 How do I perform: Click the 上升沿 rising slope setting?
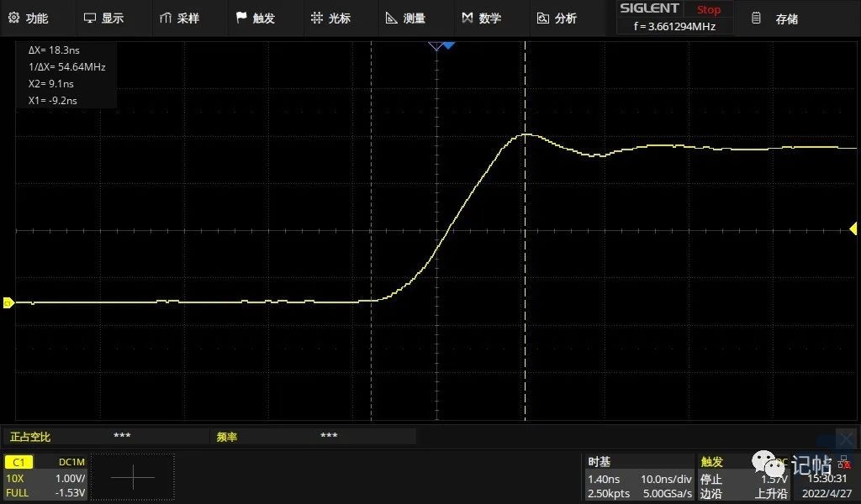click(771, 494)
